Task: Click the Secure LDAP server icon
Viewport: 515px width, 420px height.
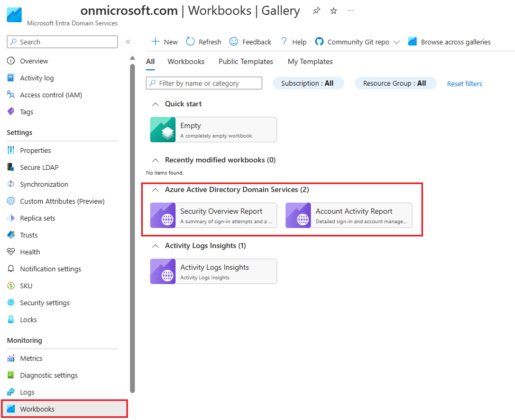Action: click(11, 167)
